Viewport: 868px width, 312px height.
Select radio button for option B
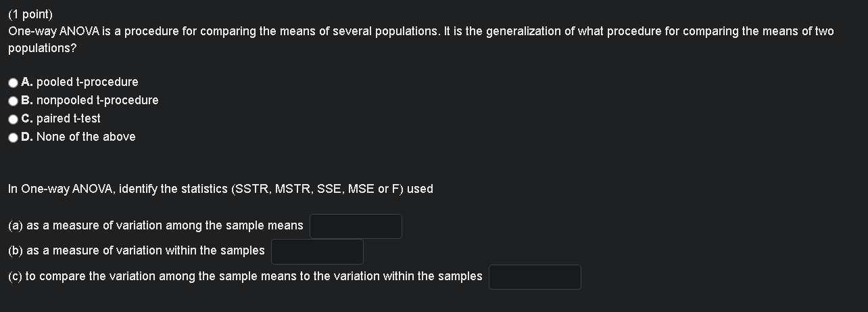point(14,101)
